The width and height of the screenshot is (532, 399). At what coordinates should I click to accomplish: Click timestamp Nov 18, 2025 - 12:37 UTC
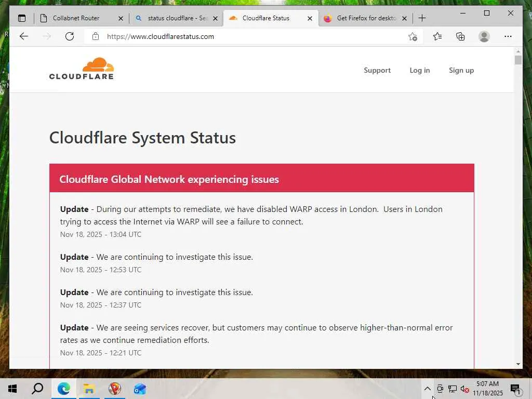click(101, 305)
